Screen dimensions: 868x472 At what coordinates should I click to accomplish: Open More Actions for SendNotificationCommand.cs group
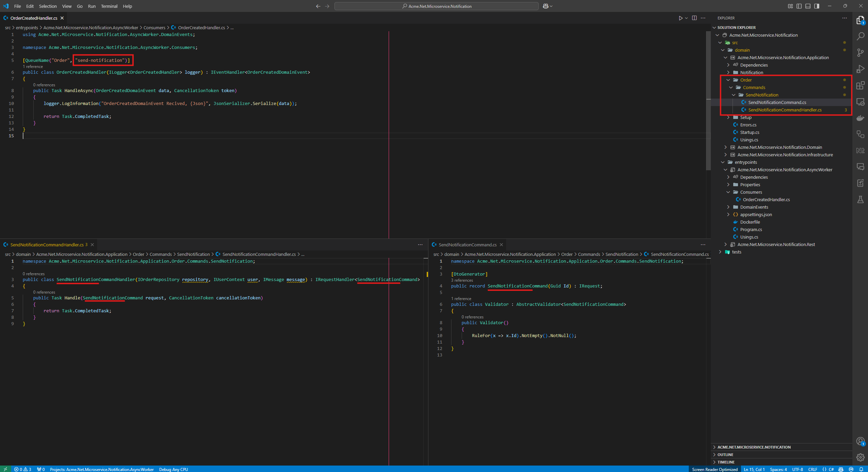(x=703, y=245)
